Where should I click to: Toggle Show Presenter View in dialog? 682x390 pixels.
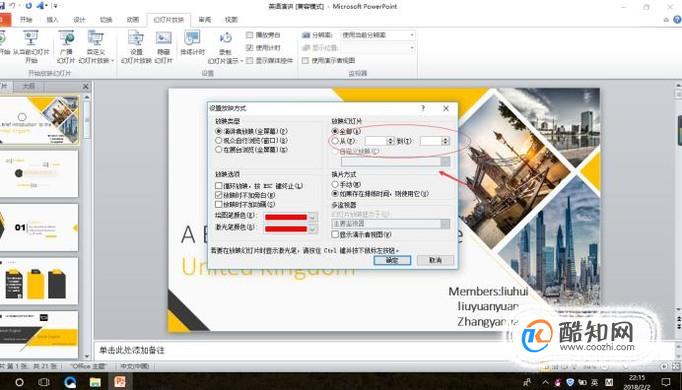pyautogui.click(x=335, y=234)
